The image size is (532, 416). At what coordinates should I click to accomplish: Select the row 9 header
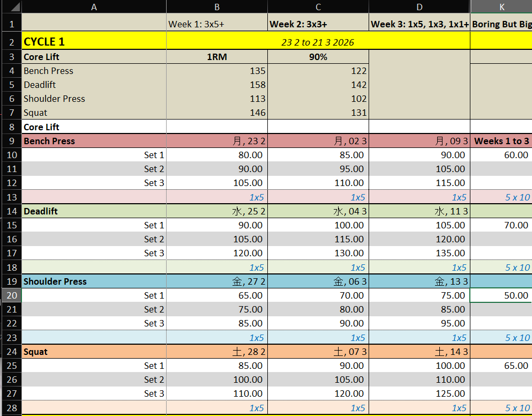tap(11, 141)
